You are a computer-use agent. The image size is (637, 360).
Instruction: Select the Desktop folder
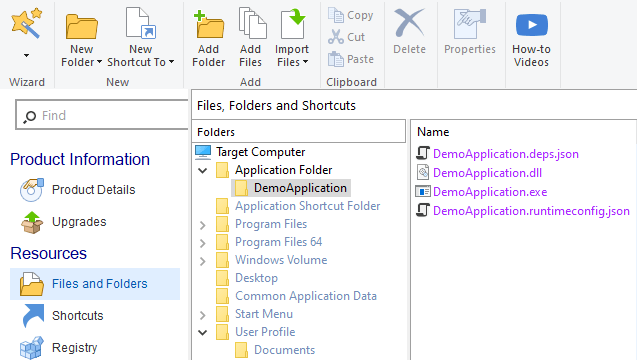pyautogui.click(x=256, y=278)
